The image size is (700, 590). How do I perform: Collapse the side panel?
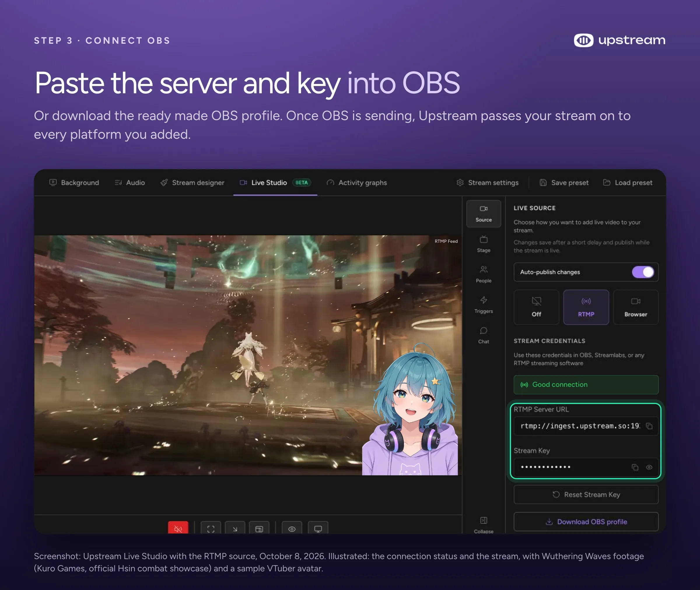click(x=484, y=525)
